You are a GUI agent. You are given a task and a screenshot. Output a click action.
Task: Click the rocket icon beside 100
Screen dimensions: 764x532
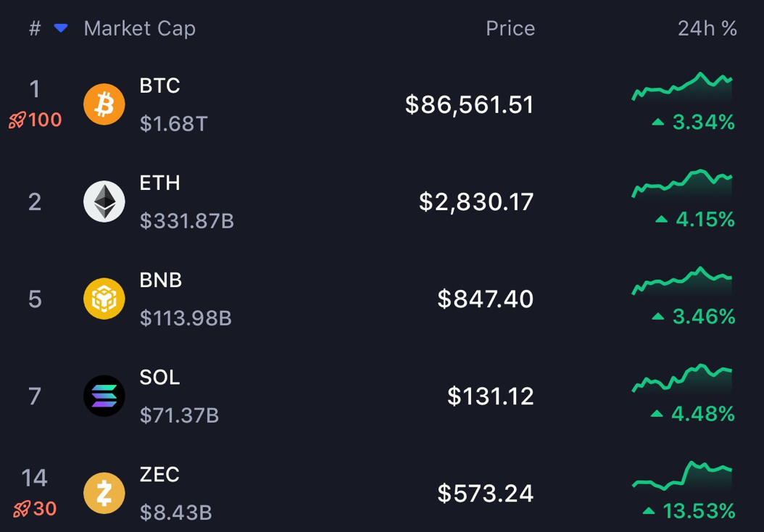[x=17, y=120]
